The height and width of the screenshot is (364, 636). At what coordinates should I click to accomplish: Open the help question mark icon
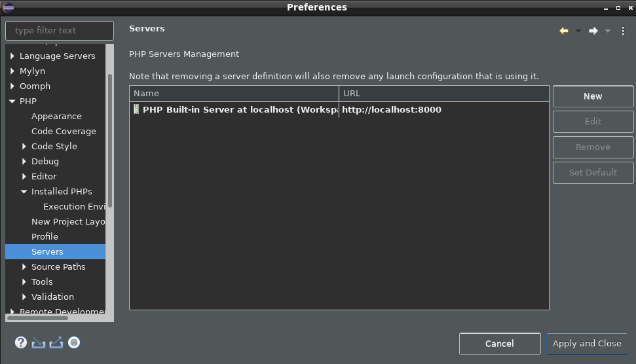pyautogui.click(x=21, y=343)
